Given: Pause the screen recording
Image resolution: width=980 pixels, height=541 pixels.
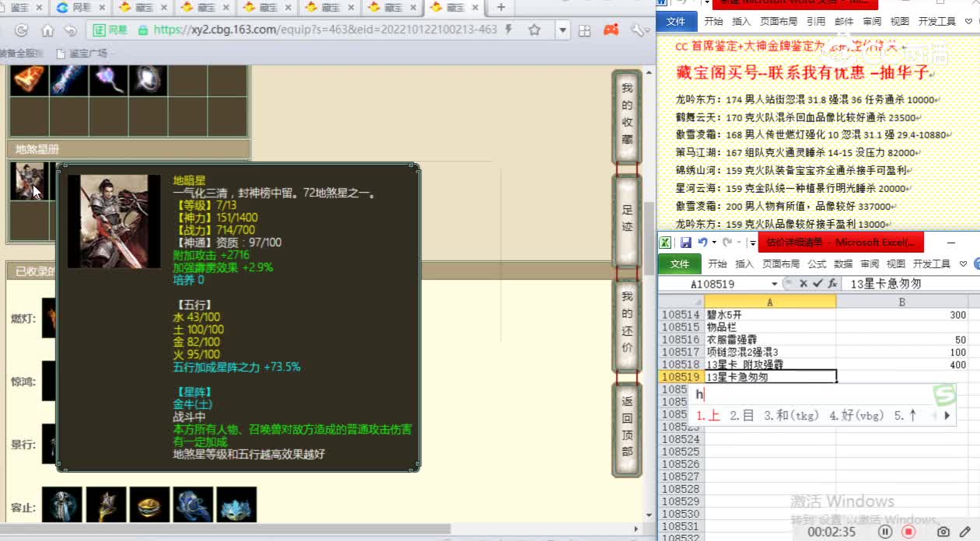Looking at the screenshot, I should click(x=885, y=532).
